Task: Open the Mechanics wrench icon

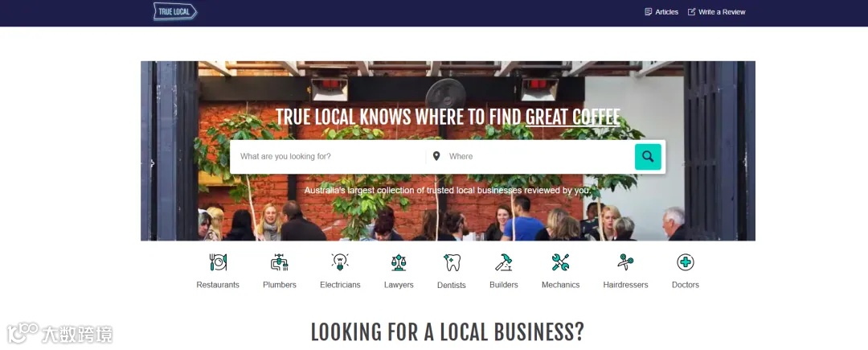Action: [x=560, y=262]
